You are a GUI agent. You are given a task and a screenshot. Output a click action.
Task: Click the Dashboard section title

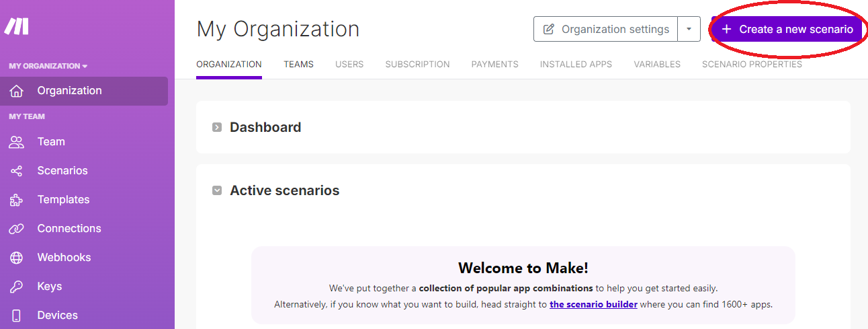(x=265, y=127)
